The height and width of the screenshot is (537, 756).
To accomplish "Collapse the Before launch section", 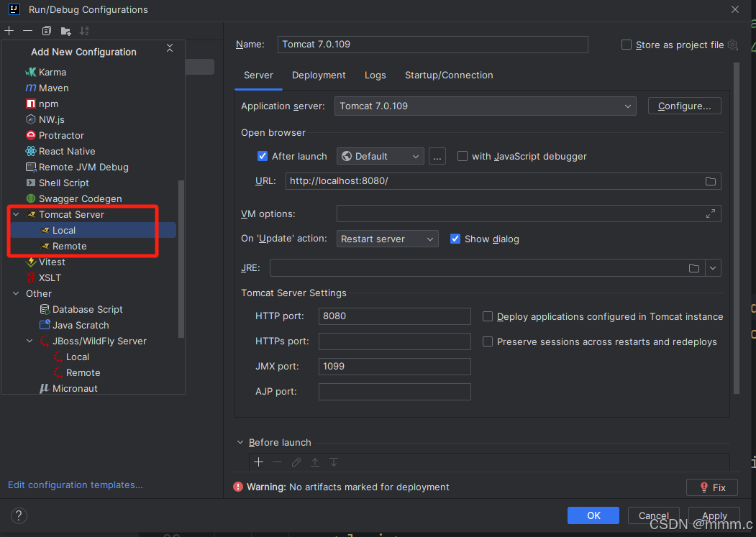I will tap(240, 443).
